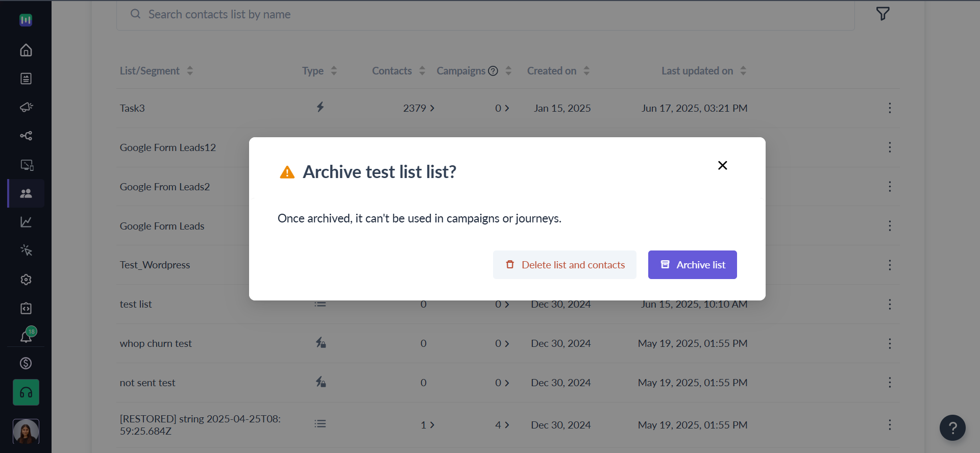Open the Campaigns megaphone icon
The width and height of the screenshot is (980, 453).
pyautogui.click(x=26, y=107)
